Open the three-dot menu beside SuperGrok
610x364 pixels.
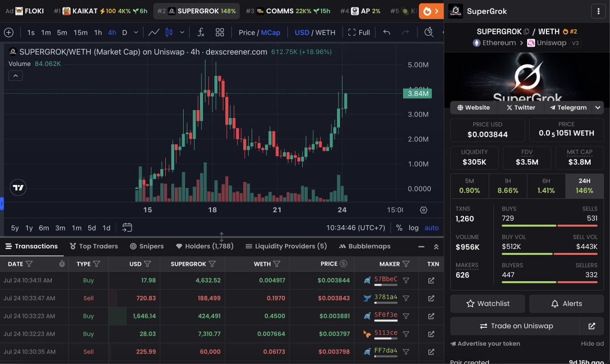click(598, 11)
